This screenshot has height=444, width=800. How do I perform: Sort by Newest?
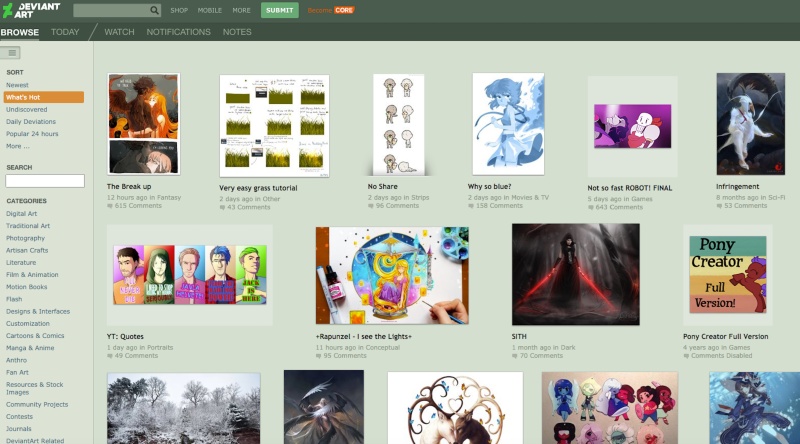17,85
